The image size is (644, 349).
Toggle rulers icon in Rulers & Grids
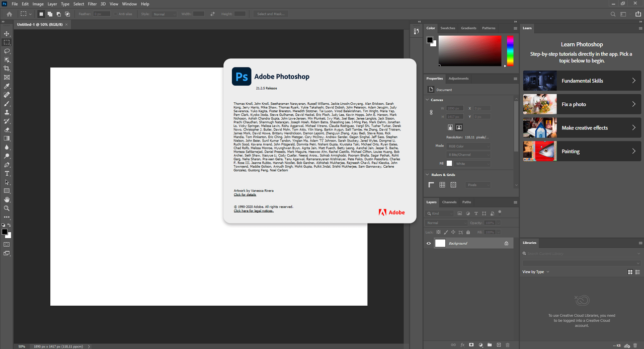pyautogui.click(x=432, y=185)
